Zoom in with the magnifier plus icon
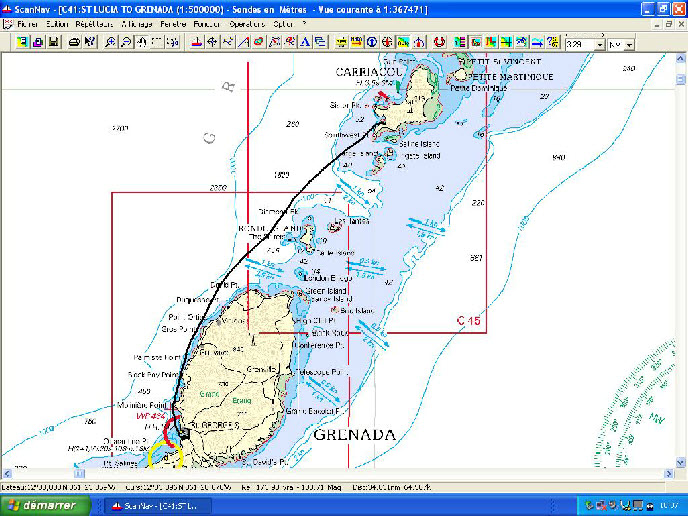 click(x=110, y=42)
